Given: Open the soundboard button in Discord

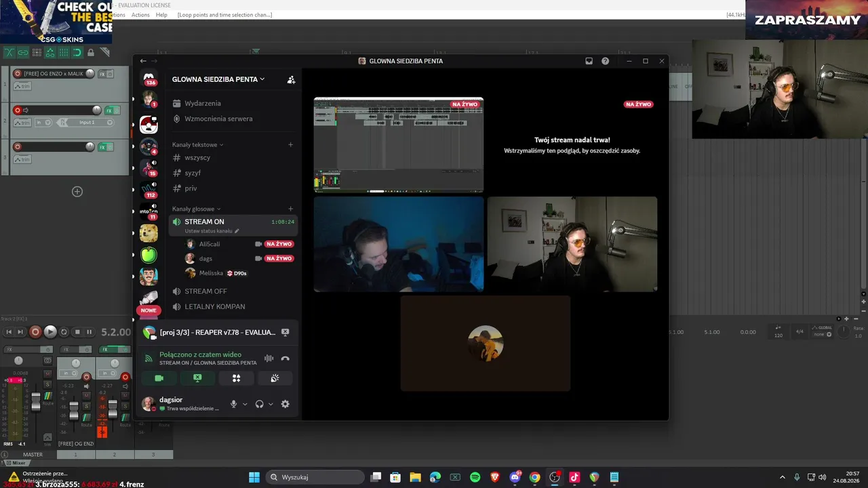Looking at the screenshot, I should point(275,378).
